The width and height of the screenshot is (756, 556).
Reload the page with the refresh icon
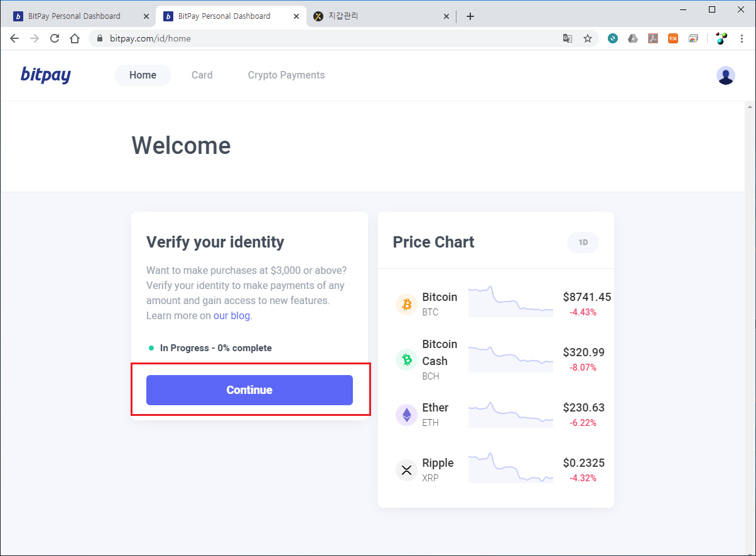(x=55, y=38)
